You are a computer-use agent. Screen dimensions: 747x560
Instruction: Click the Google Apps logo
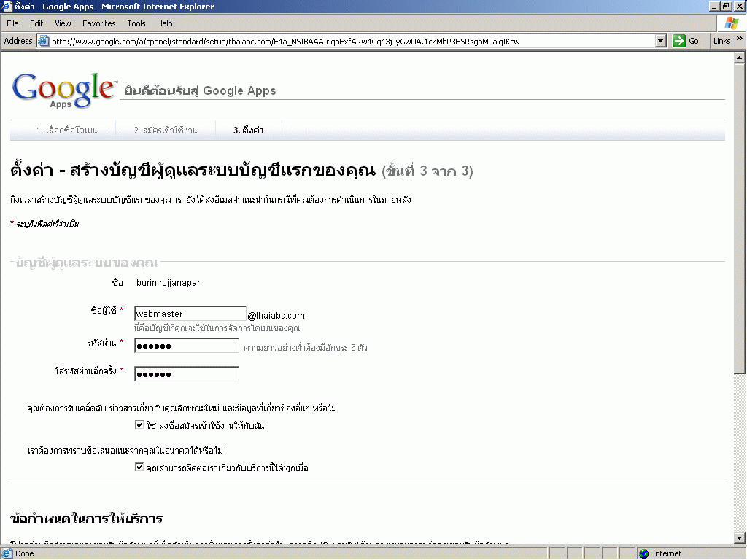(63, 90)
